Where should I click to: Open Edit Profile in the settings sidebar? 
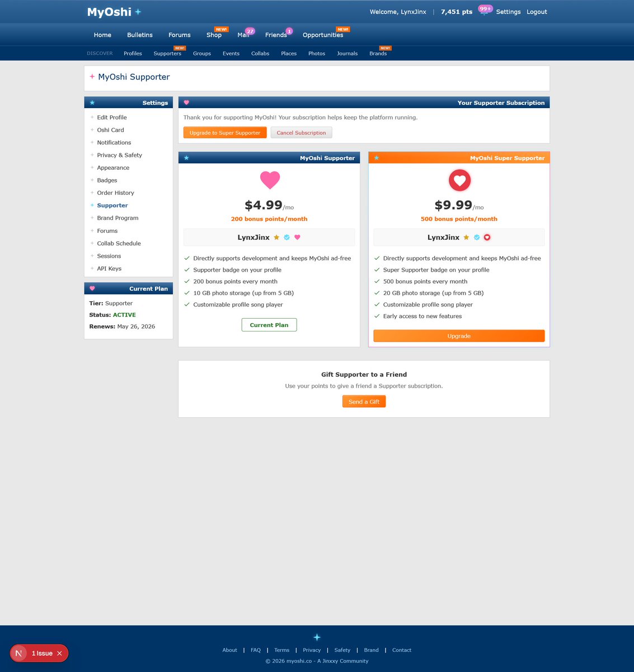pos(112,118)
